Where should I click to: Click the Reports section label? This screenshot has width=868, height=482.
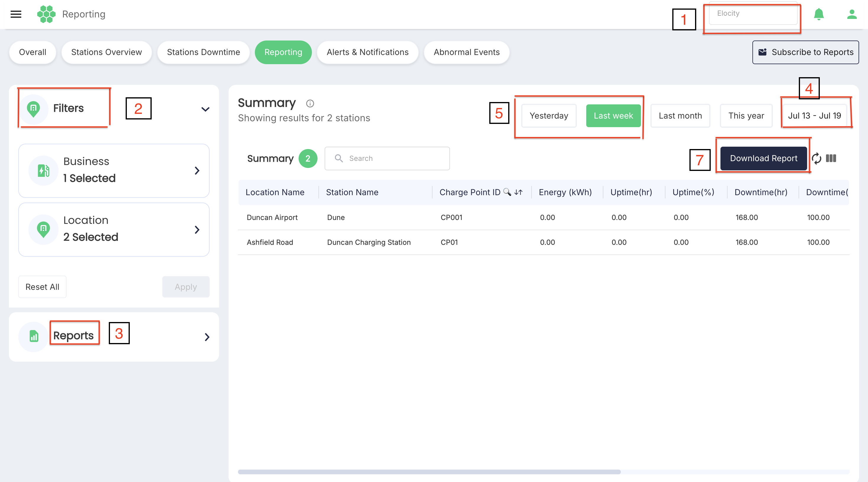pyautogui.click(x=73, y=335)
